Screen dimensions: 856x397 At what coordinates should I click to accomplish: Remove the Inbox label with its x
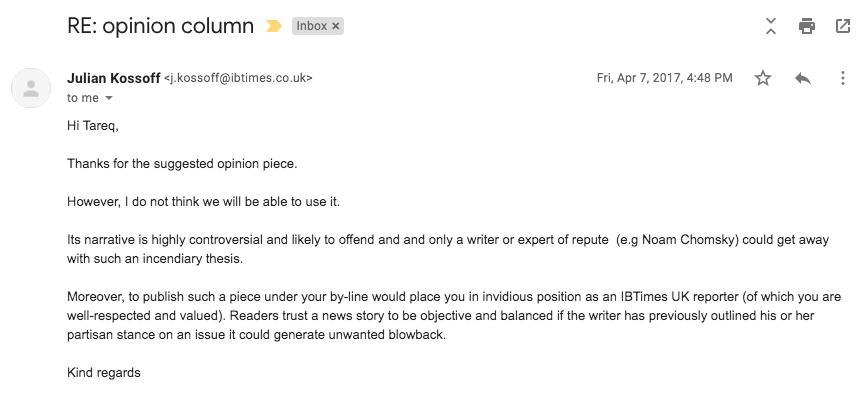pos(336,26)
